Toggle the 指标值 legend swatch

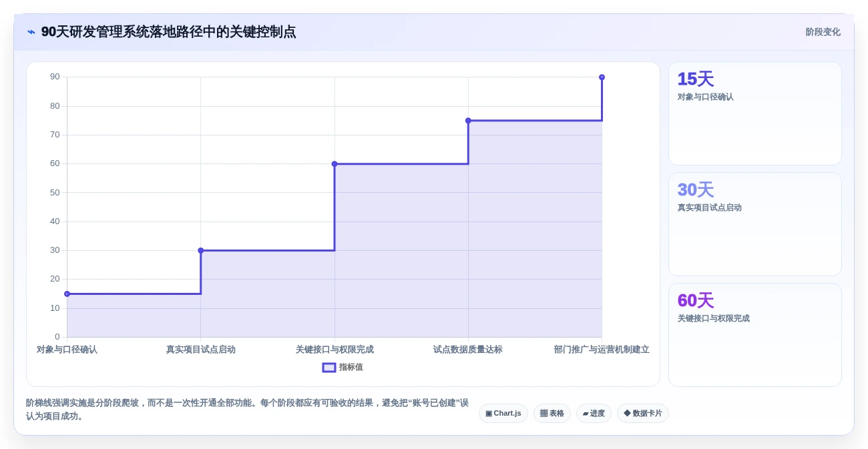(x=329, y=368)
